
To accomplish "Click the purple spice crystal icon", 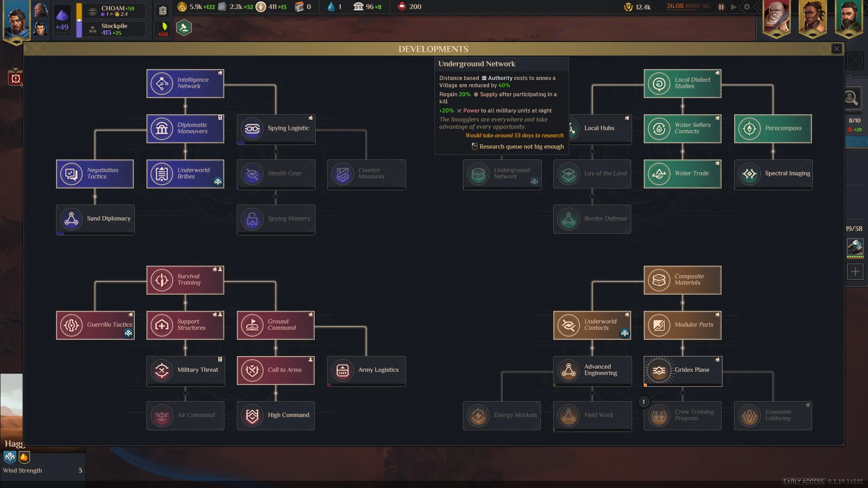I will click(62, 16).
